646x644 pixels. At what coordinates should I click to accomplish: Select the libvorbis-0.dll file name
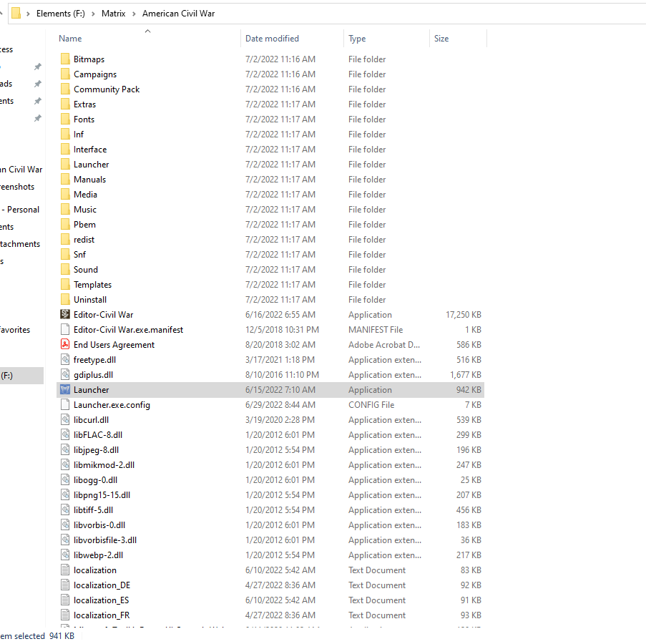point(99,525)
